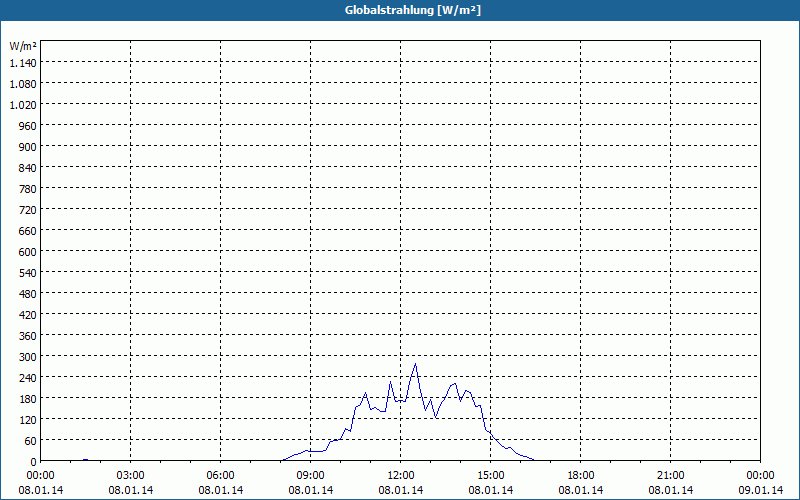Click the "960" y-axis value
The width and height of the screenshot is (800, 500).
pyautogui.click(x=28, y=126)
